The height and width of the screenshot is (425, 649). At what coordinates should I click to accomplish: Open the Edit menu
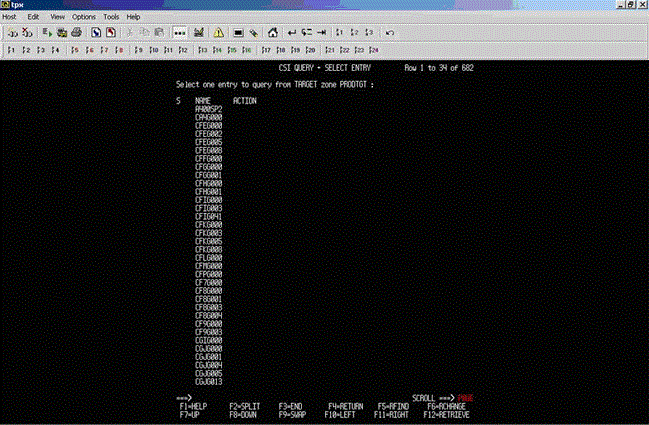coord(34,17)
